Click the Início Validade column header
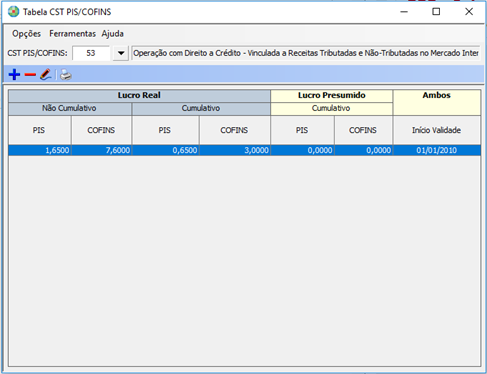The width and height of the screenshot is (487, 374). click(x=437, y=130)
